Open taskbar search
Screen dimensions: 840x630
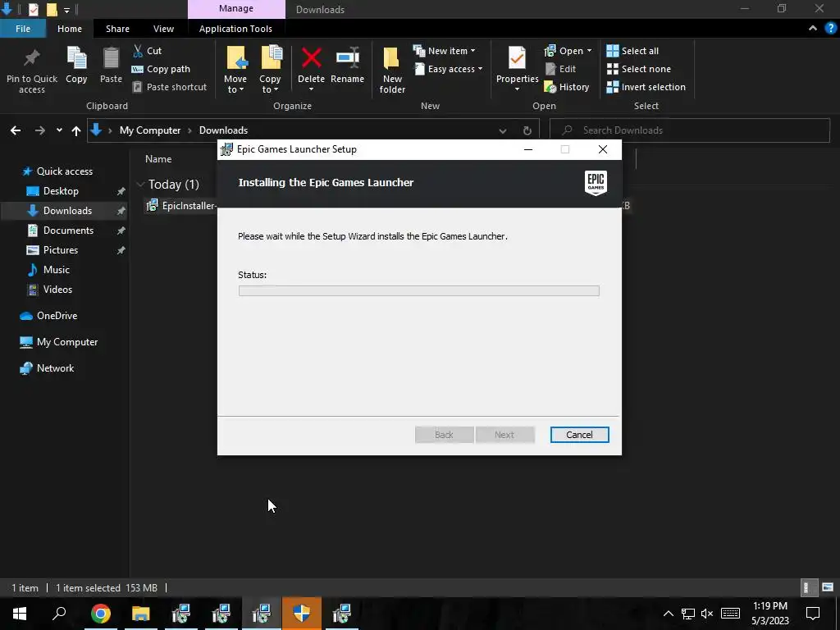tap(59, 614)
